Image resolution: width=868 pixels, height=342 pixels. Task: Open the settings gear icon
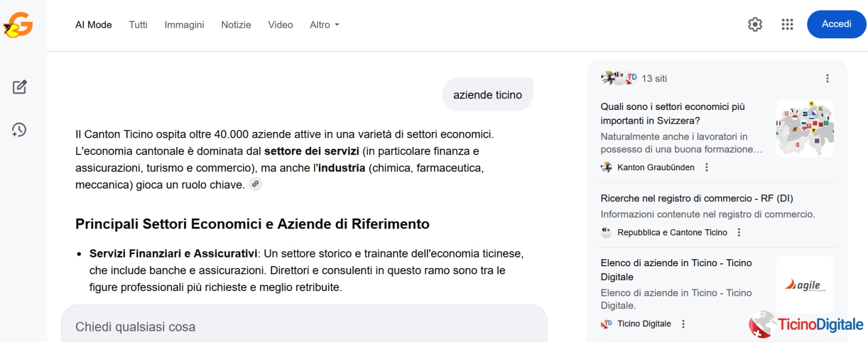[755, 24]
